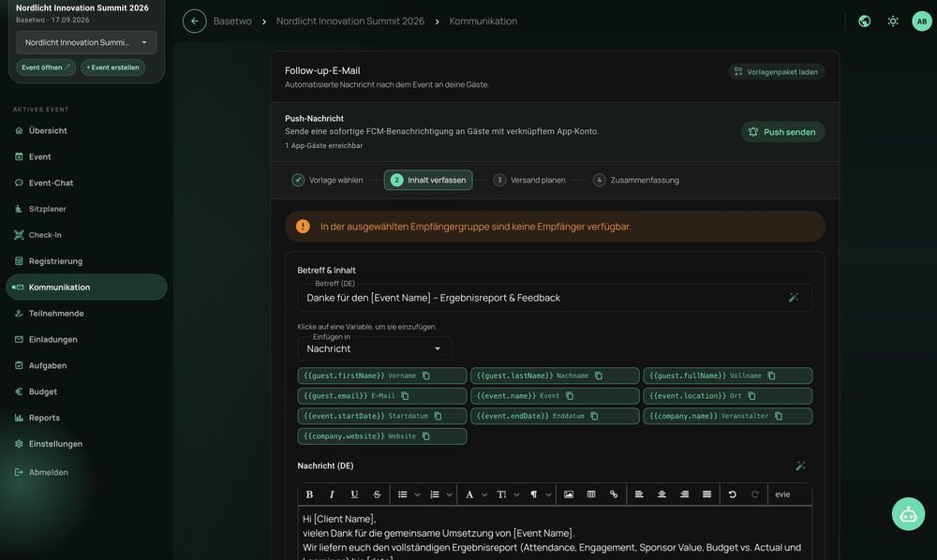937x560 pixels.
Task: Justify text in editor
Action: point(706,494)
